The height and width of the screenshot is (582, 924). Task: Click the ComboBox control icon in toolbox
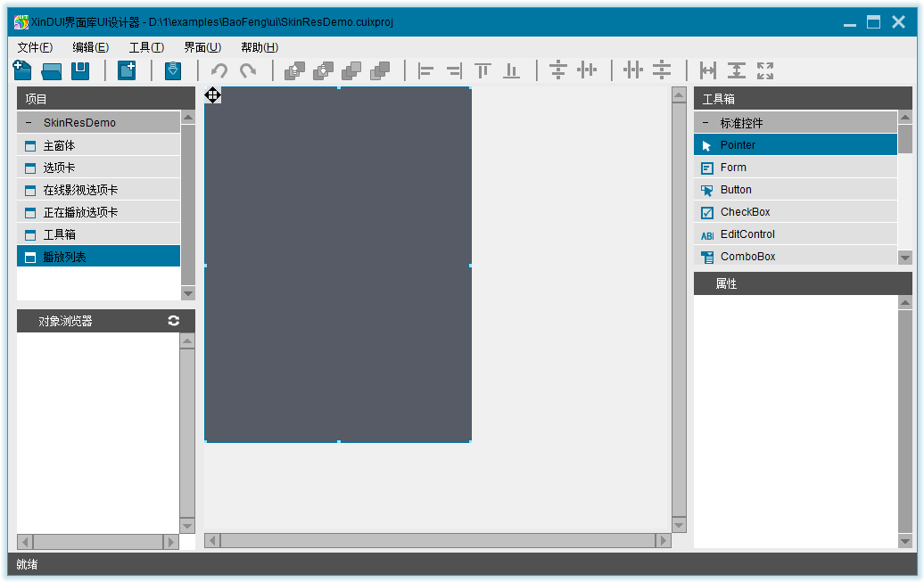pyautogui.click(x=707, y=257)
